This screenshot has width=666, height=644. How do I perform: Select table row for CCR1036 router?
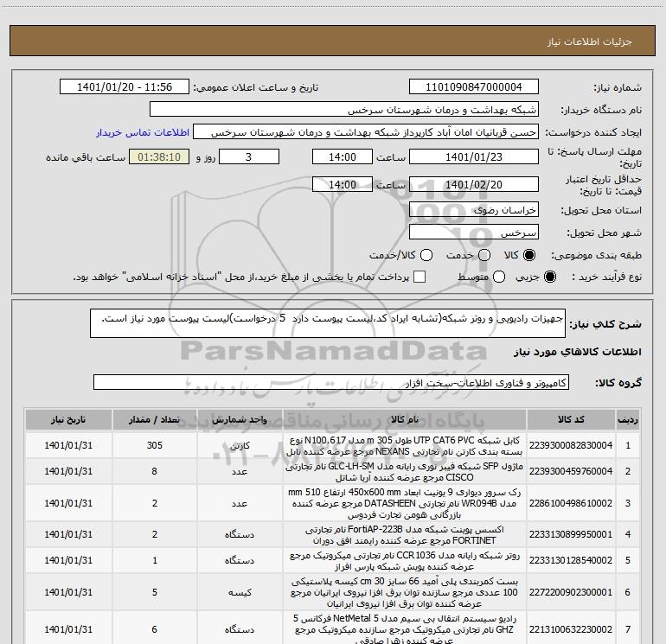[x=332, y=561]
